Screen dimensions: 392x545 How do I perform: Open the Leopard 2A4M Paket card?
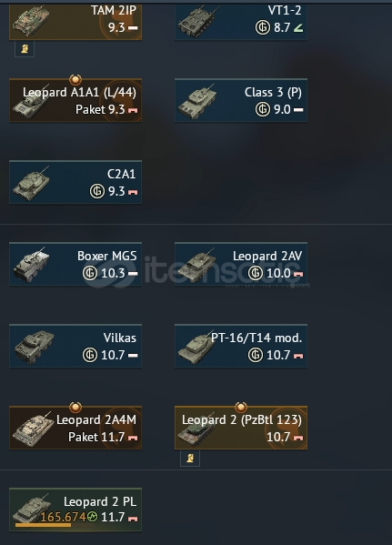[75, 428]
